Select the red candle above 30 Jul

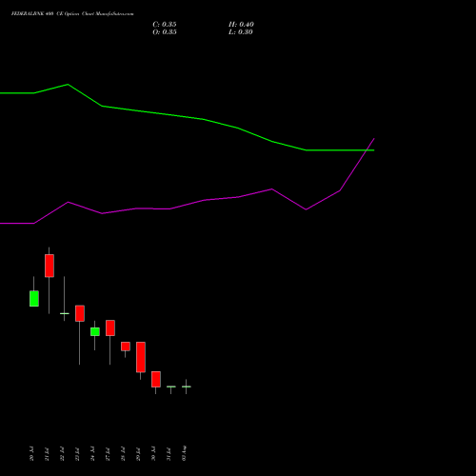click(156, 379)
